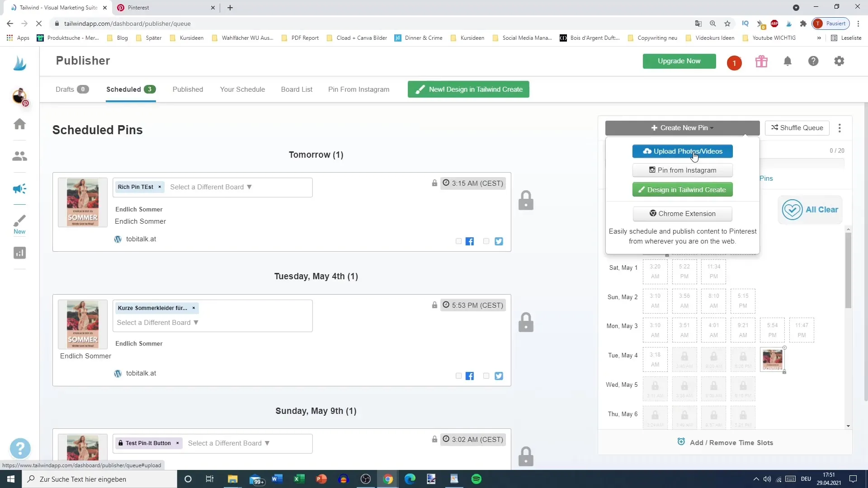Viewport: 868px width, 488px height.
Task: Click the small lock next to 5:53 PM time
Action: [x=434, y=305]
